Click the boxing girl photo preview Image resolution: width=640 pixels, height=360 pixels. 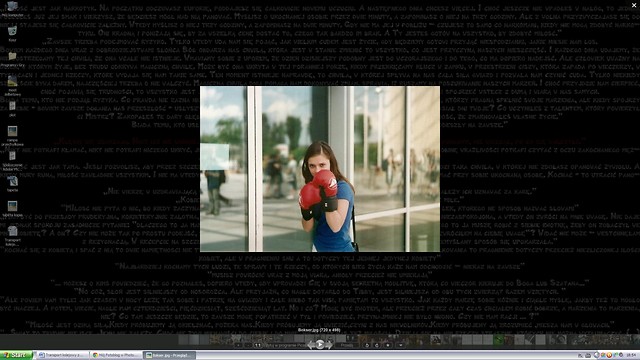[320, 169]
